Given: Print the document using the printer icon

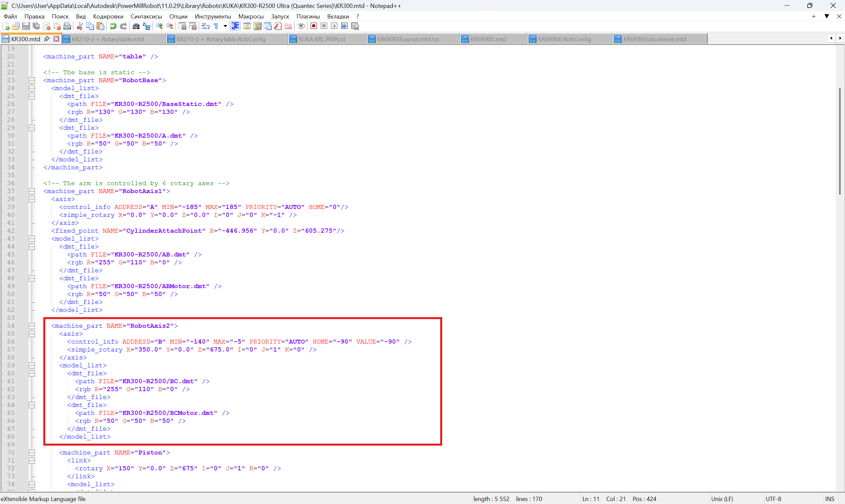Looking at the screenshot, I should point(67,26).
